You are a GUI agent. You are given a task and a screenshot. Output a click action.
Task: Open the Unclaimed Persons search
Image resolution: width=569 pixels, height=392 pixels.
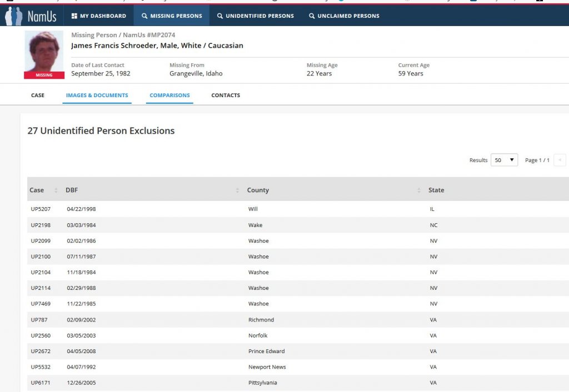[x=344, y=16]
